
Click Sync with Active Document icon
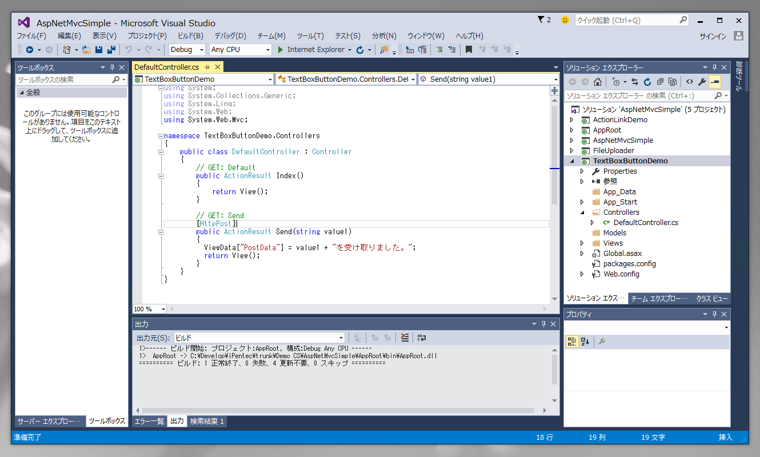(x=635, y=82)
